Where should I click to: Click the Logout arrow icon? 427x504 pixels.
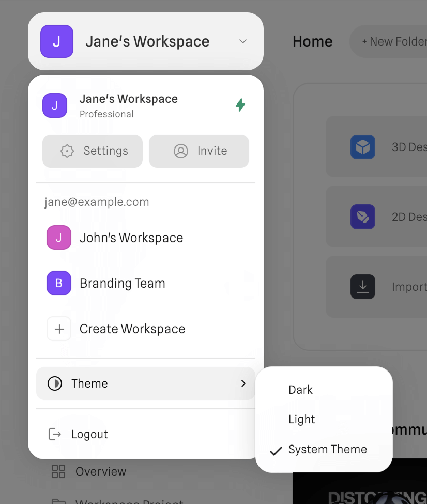(x=54, y=435)
